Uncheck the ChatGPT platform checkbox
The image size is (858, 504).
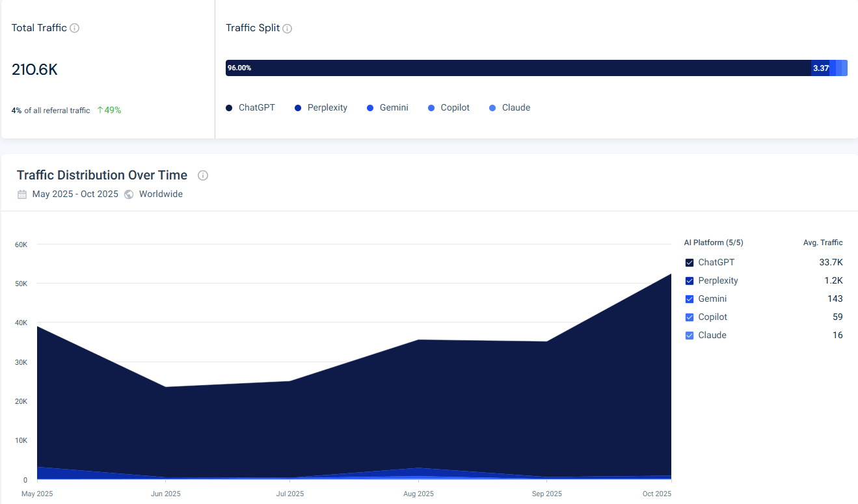(690, 263)
